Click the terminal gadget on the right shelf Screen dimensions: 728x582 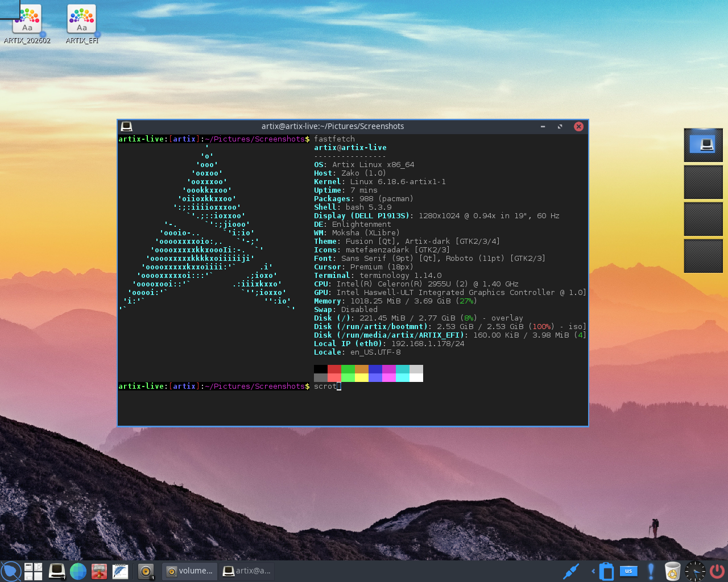(x=704, y=145)
